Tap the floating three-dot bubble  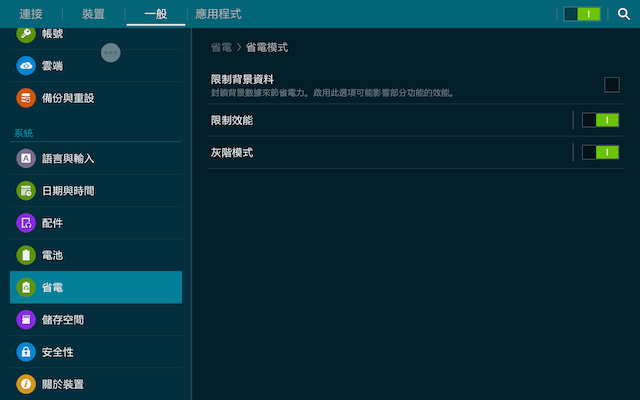tap(111, 53)
